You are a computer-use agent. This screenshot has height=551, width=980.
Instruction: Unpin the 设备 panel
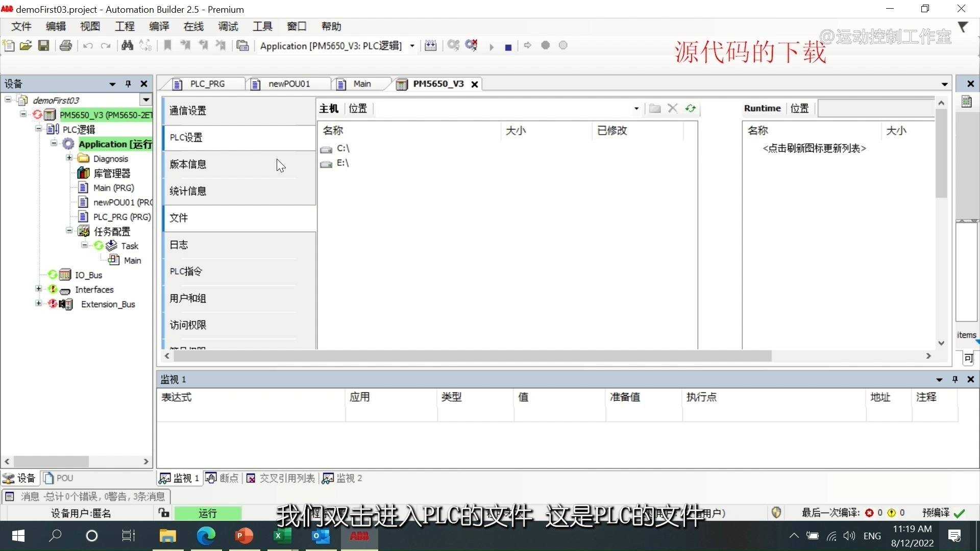[128, 84]
